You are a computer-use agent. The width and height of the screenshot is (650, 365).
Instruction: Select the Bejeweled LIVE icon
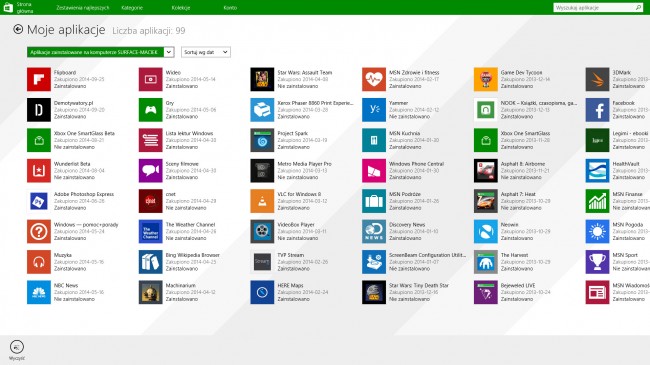tap(485, 292)
